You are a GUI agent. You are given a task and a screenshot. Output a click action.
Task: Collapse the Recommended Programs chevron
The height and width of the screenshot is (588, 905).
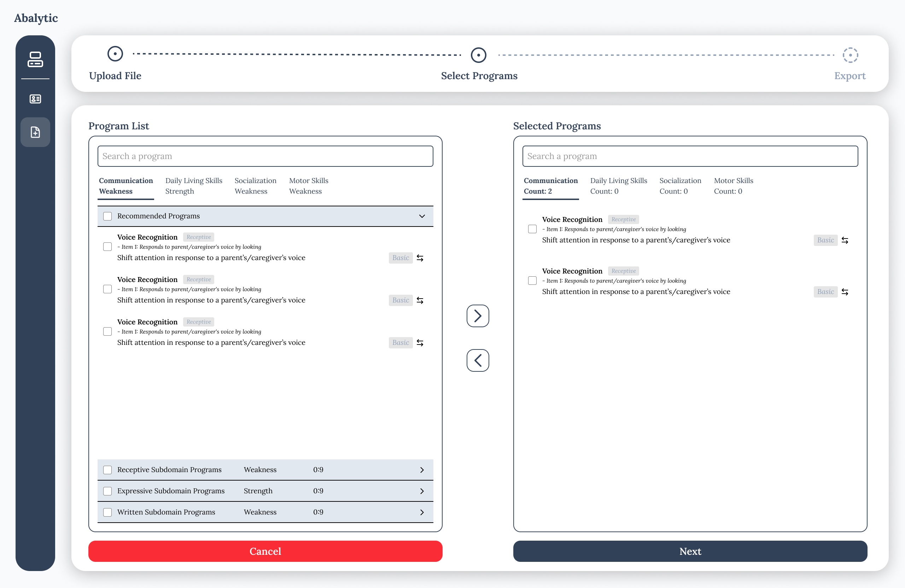tap(422, 216)
